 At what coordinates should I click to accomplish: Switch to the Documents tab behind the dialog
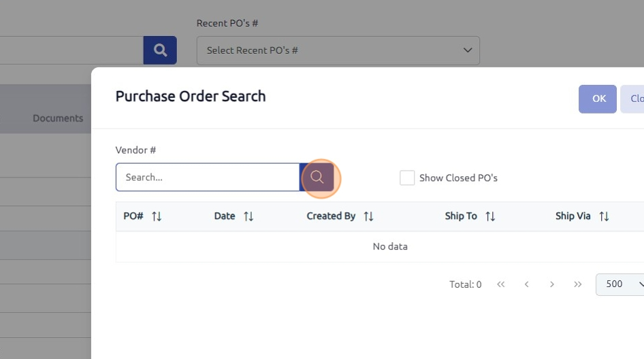point(58,118)
